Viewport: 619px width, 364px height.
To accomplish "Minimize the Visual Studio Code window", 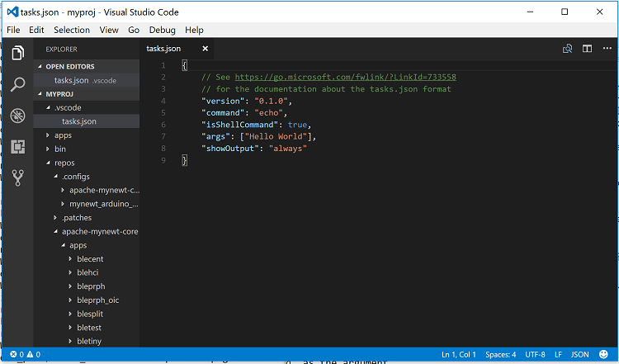I will pyautogui.click(x=530, y=12).
